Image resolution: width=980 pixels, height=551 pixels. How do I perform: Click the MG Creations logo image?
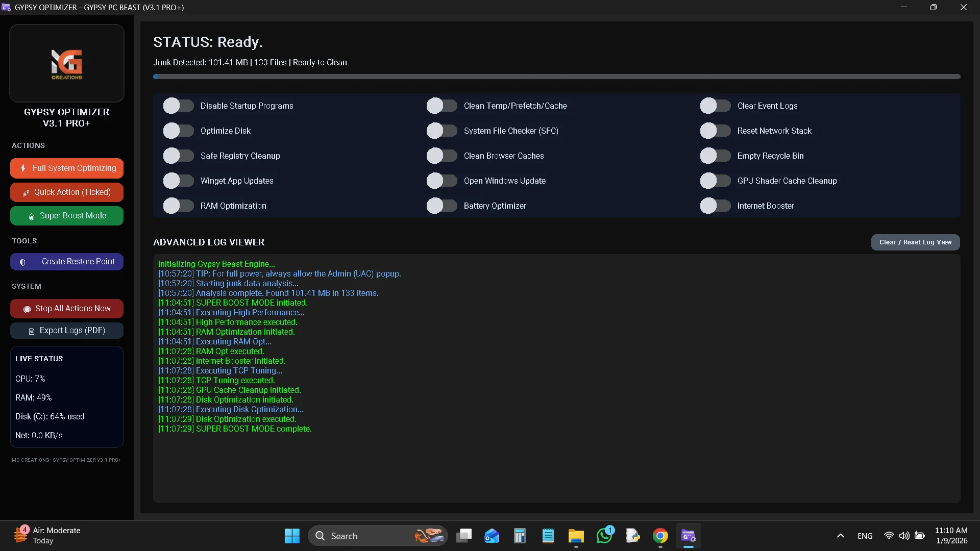tap(66, 63)
